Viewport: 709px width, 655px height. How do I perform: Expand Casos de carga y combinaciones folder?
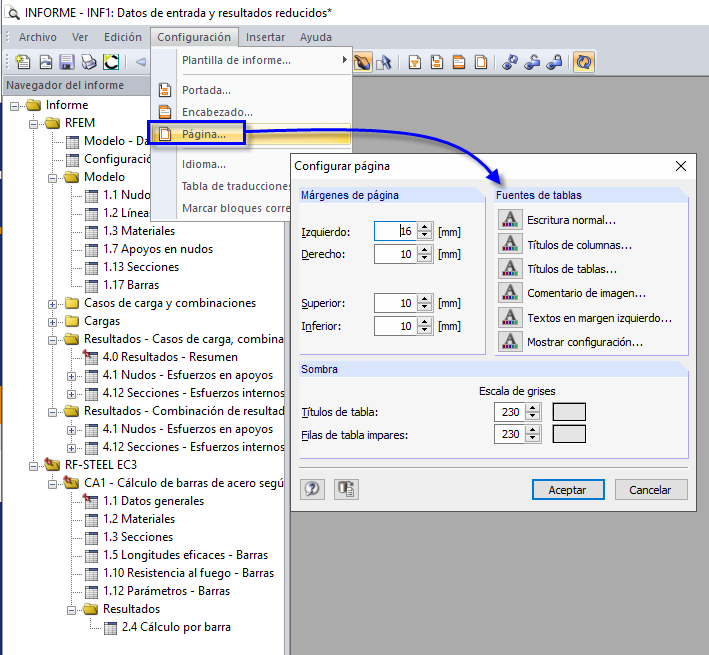(52, 304)
